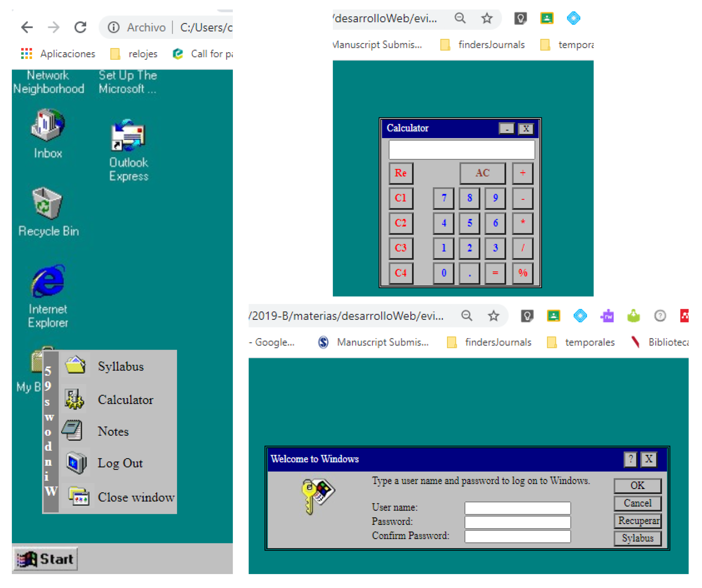Open Calculator from the Start menu
This screenshot has height=588, width=702.
pos(125,400)
